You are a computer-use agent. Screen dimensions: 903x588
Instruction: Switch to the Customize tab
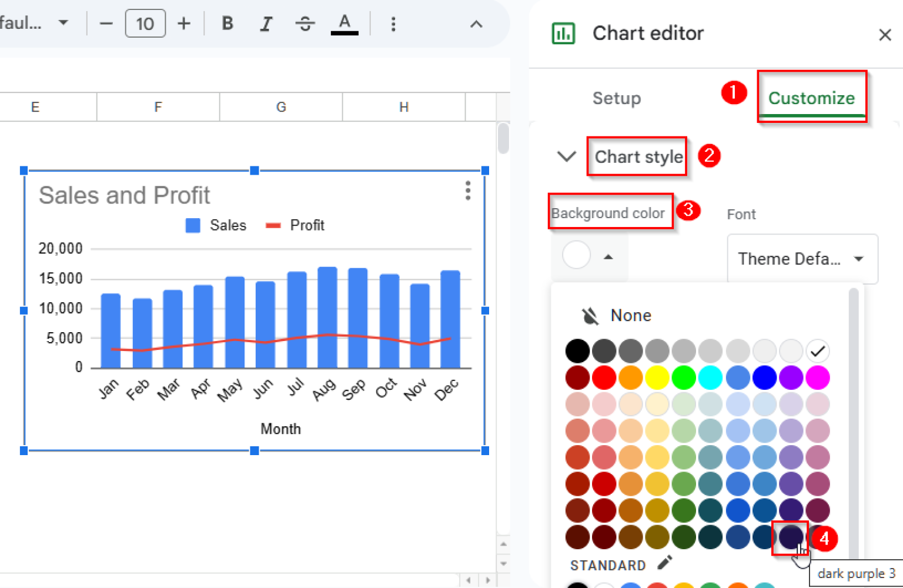pyautogui.click(x=812, y=98)
